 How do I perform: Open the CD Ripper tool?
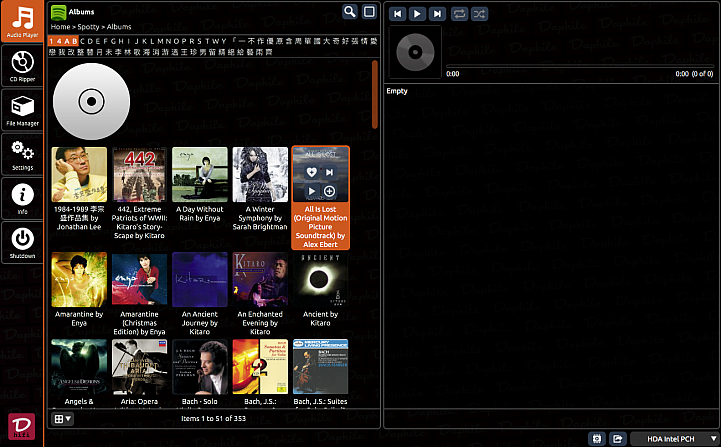click(22, 66)
